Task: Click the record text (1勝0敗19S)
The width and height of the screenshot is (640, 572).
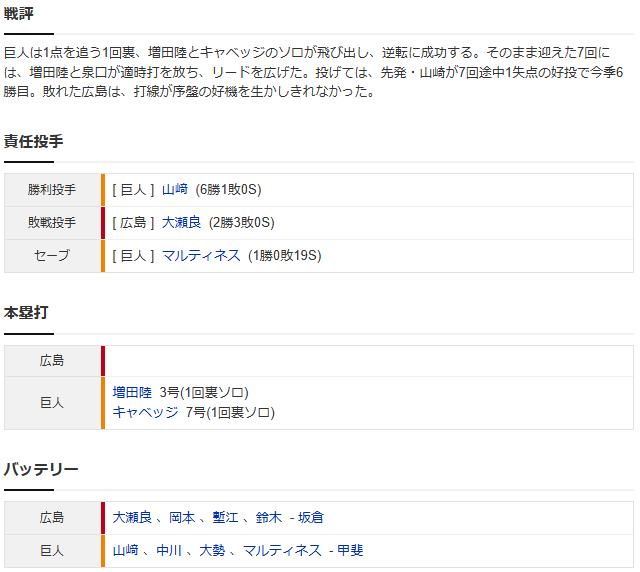Action: click(284, 256)
